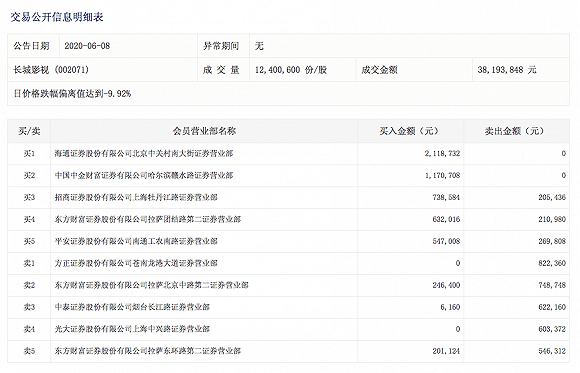Viewport: 580px width, 373px height.
Task: Click the 卖出金额（元） column header
Action: click(x=516, y=131)
